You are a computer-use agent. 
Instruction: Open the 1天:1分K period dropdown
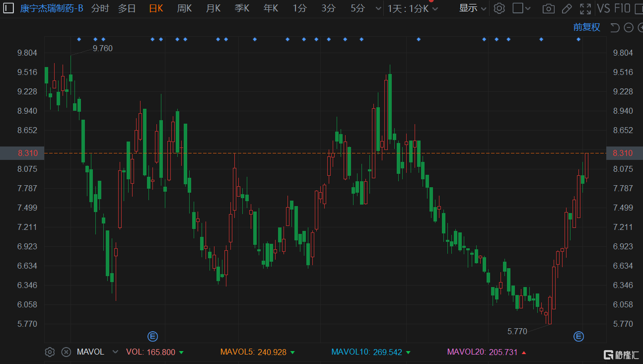413,8
